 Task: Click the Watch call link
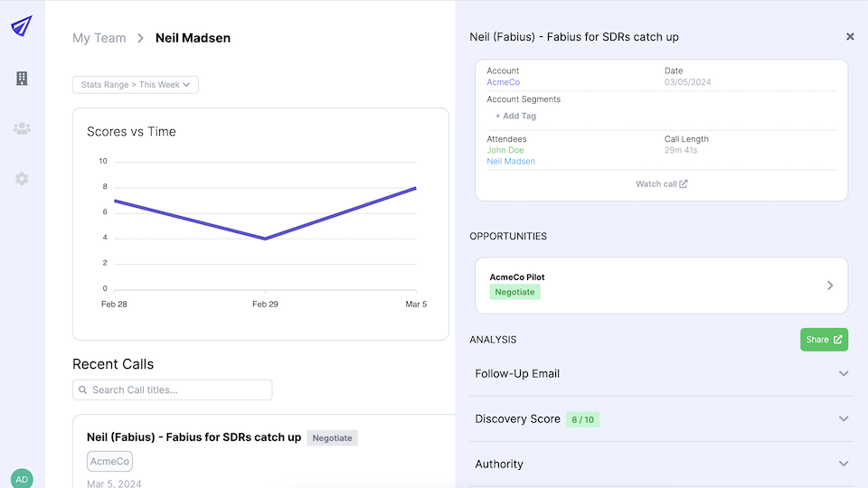click(662, 183)
